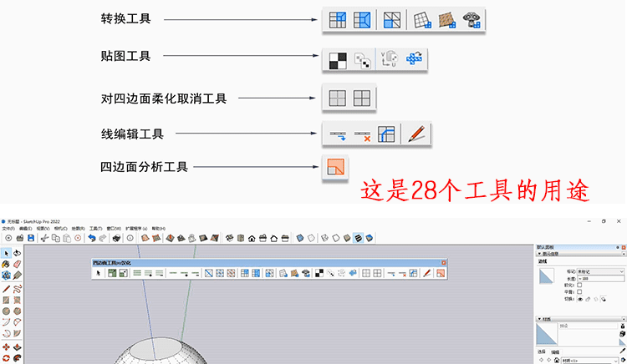
Task: Open the 帮助(H) menu
Action: [159, 229]
